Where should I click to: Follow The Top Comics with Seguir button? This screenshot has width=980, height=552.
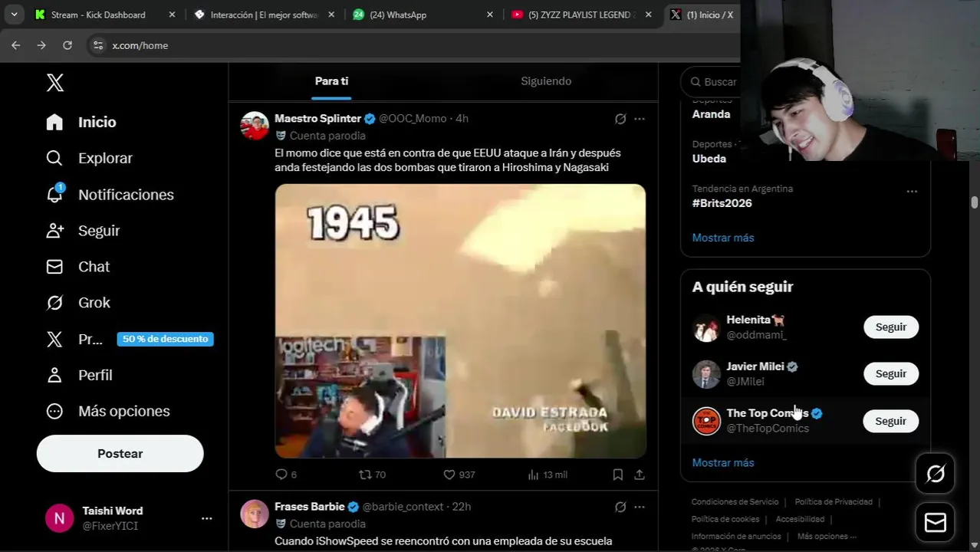pyautogui.click(x=891, y=421)
